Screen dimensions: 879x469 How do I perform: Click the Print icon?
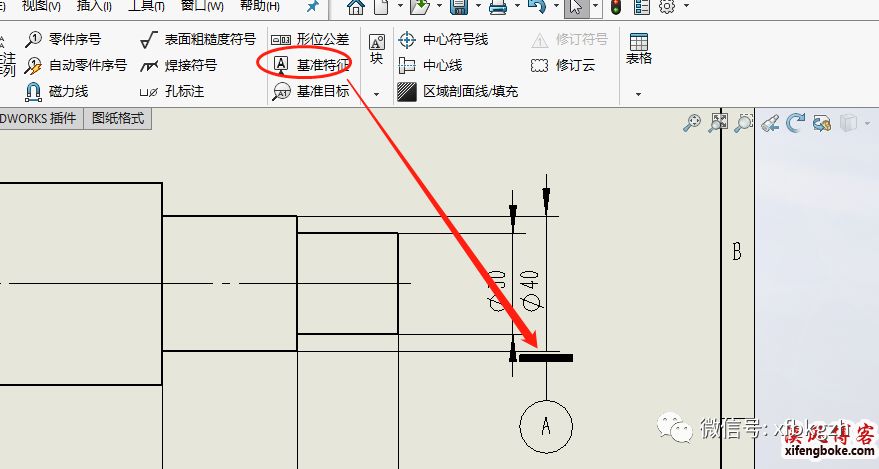click(498, 7)
